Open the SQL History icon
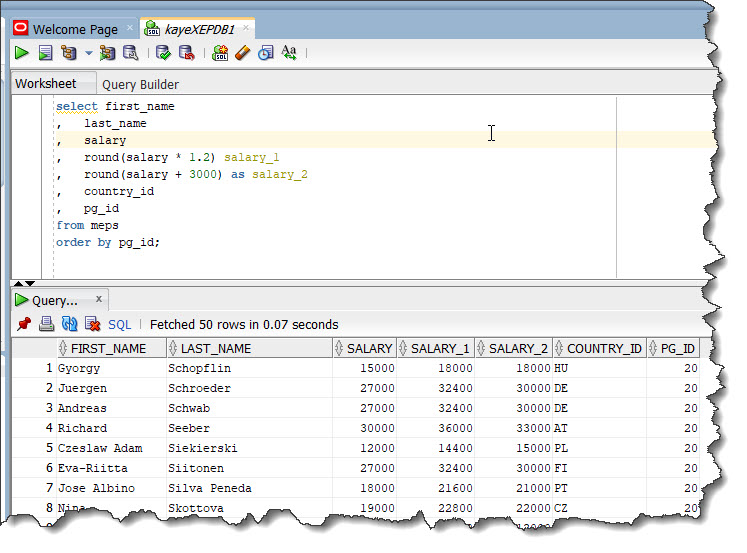 266,53
